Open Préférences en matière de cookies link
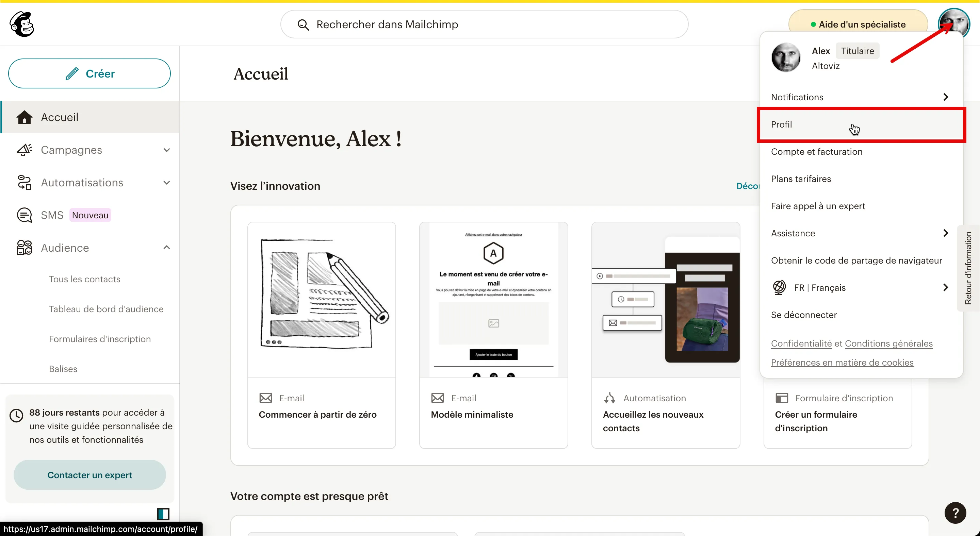Viewport: 980px width, 536px height. coord(842,362)
